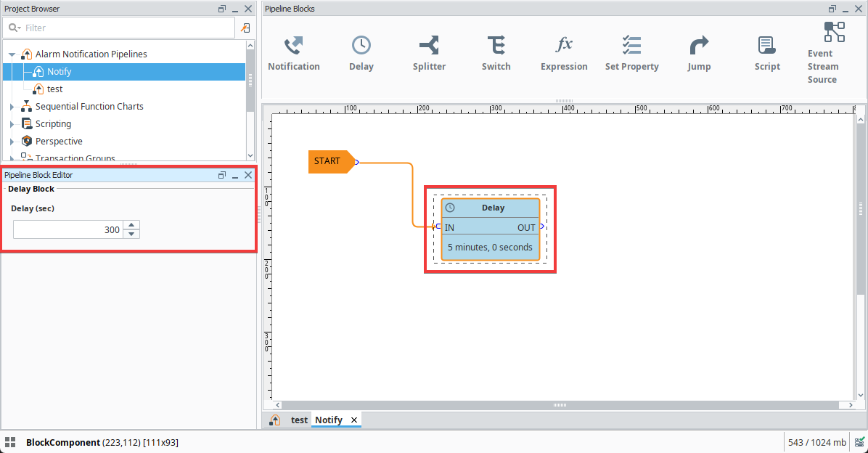Select the Notification pipeline block
Image resolution: width=868 pixels, height=453 pixels.
pyautogui.click(x=294, y=54)
